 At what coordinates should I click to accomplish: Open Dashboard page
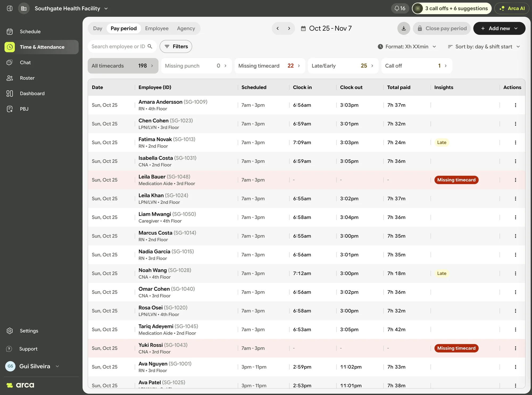point(41,93)
